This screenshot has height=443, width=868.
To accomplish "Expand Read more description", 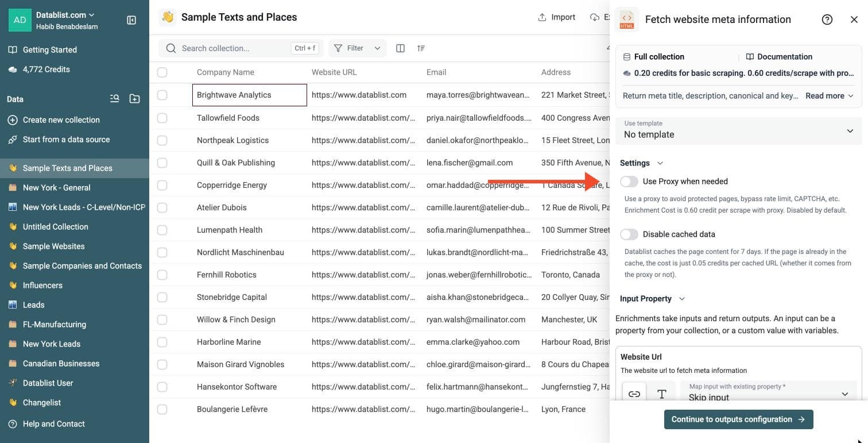I will (x=830, y=96).
